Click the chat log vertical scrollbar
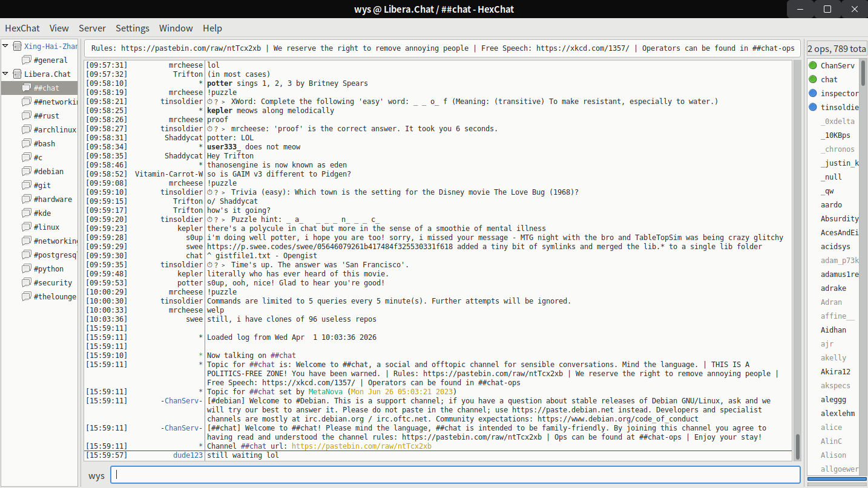The image size is (868, 488). click(x=797, y=260)
